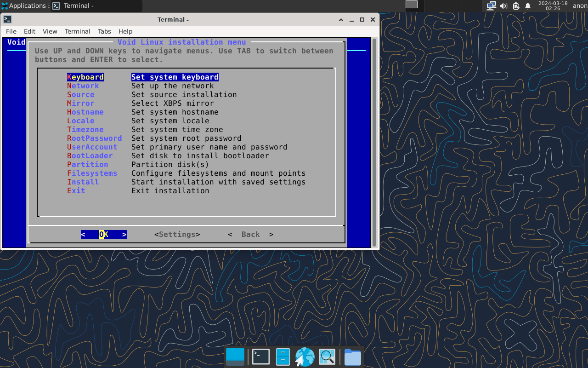Launch Terminal emulator from dock
The image size is (588, 368).
(260, 357)
